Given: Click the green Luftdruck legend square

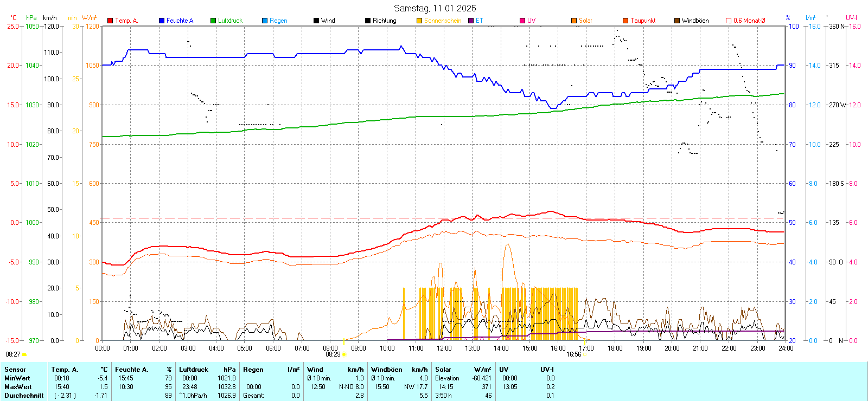Looking at the screenshot, I should [213, 21].
